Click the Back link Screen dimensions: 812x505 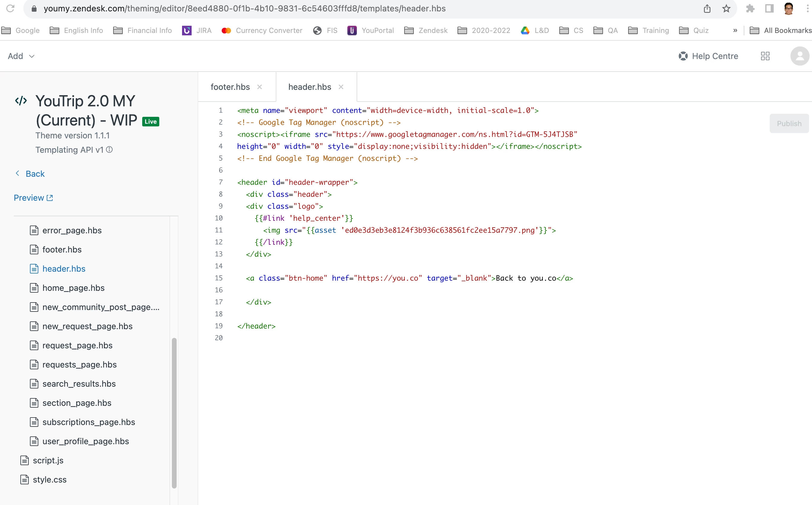(x=35, y=174)
